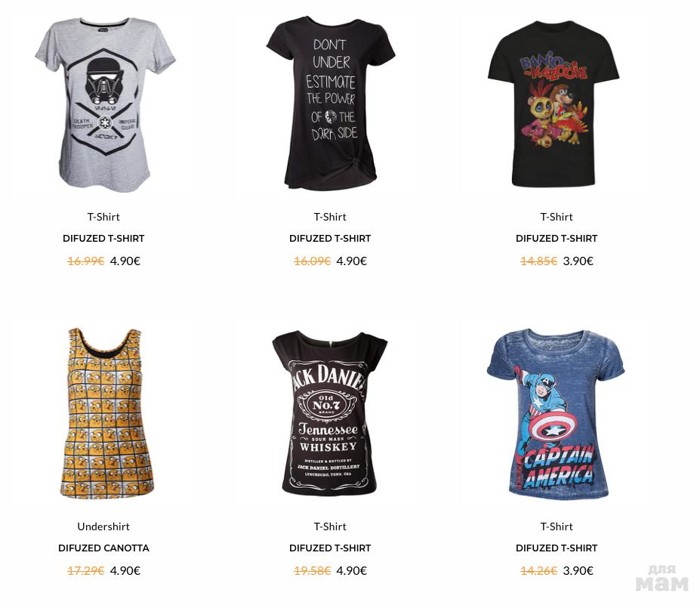Click the watermark logo in bottom corner
This screenshot has width=700, height=602.
[x=661, y=578]
